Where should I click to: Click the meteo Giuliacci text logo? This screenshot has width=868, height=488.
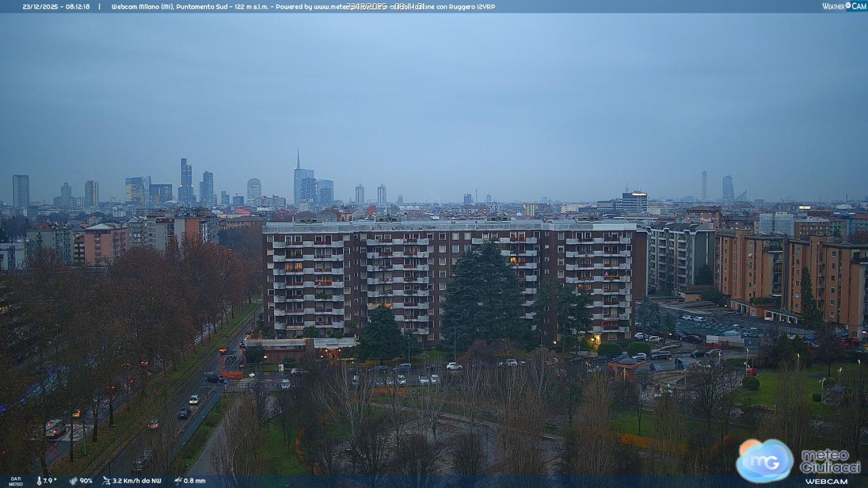[x=830, y=461]
